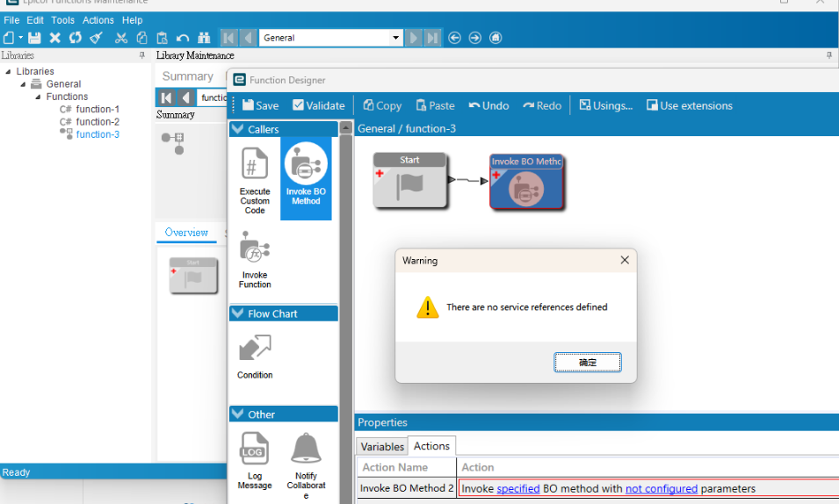The image size is (839, 504).
Task: Click the Undo arrow icon in main toolbar
Action: pos(183,38)
